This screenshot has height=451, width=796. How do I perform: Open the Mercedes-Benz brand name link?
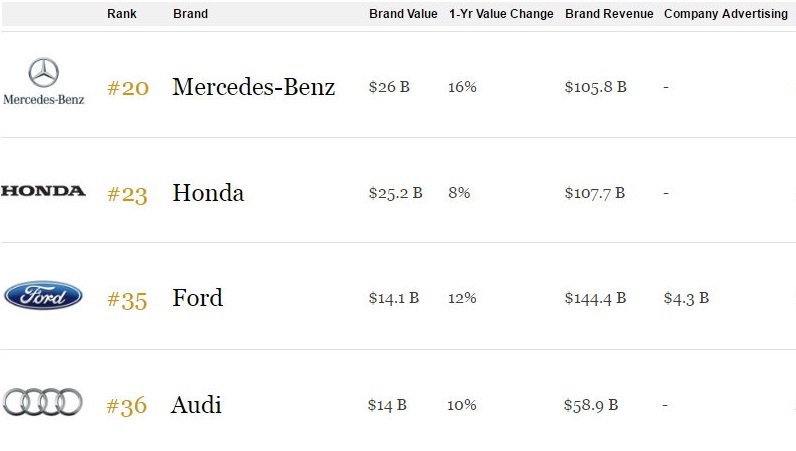tap(254, 87)
